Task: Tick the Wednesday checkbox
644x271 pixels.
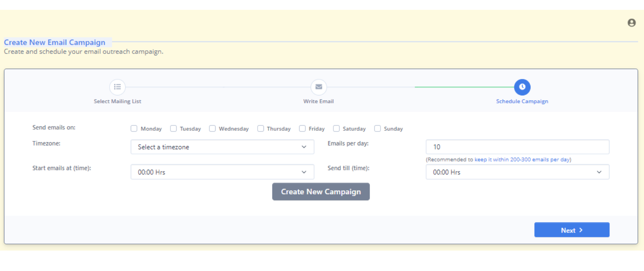Action: pyautogui.click(x=212, y=128)
